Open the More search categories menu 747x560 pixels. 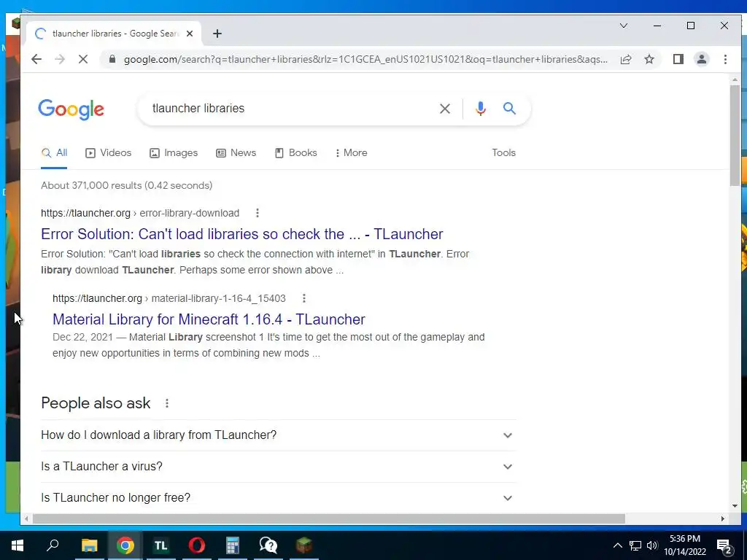pyautogui.click(x=351, y=153)
